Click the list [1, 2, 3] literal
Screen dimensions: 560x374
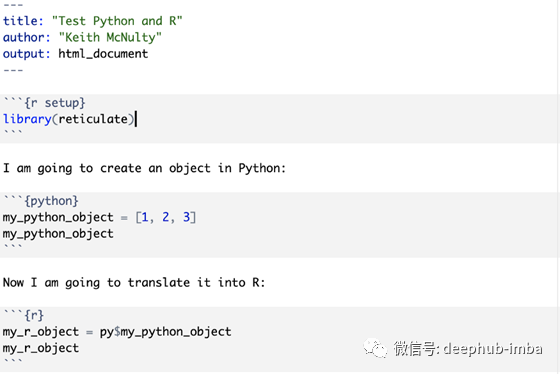coord(166,217)
